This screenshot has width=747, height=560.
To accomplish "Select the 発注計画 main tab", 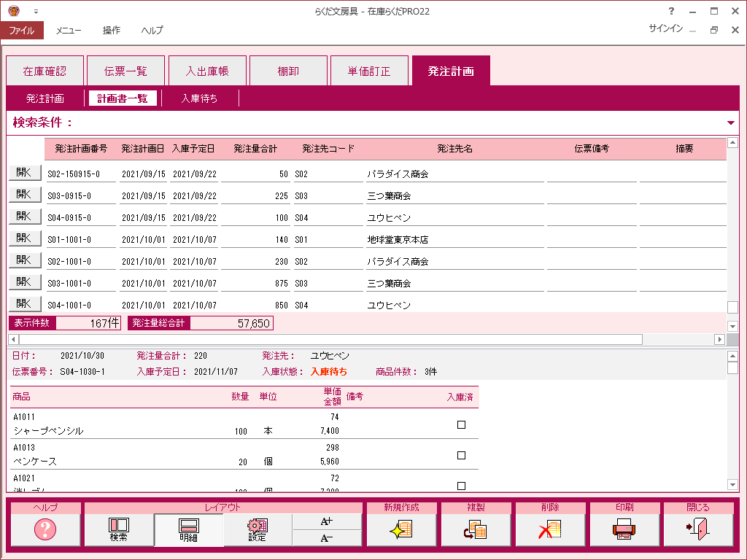I will pos(451,71).
